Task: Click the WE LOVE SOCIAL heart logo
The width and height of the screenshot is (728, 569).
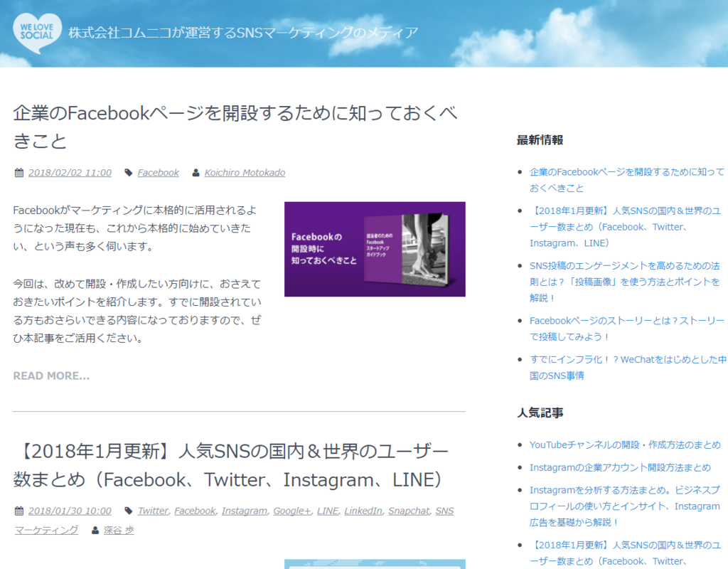Action: (37, 33)
